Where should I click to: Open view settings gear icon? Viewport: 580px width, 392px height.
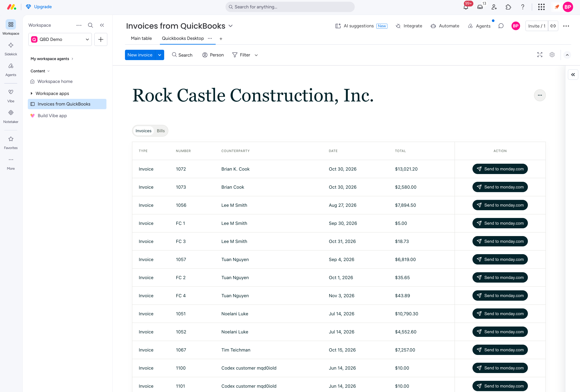[552, 55]
